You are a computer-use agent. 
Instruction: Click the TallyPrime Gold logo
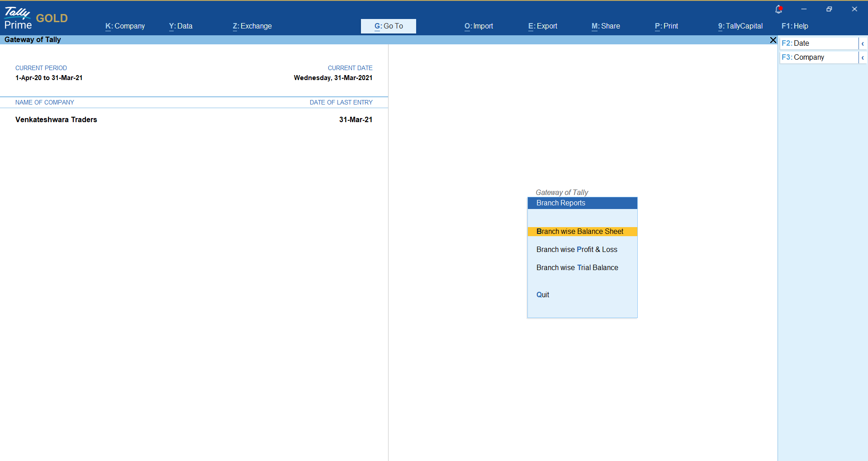(36, 19)
